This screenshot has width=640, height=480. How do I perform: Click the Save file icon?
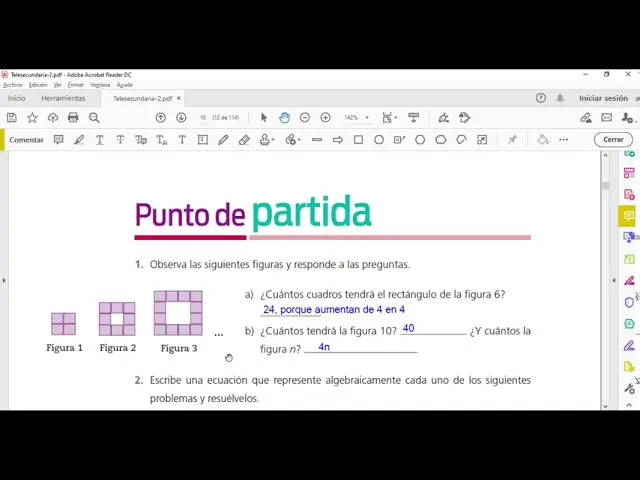pyautogui.click(x=11, y=118)
